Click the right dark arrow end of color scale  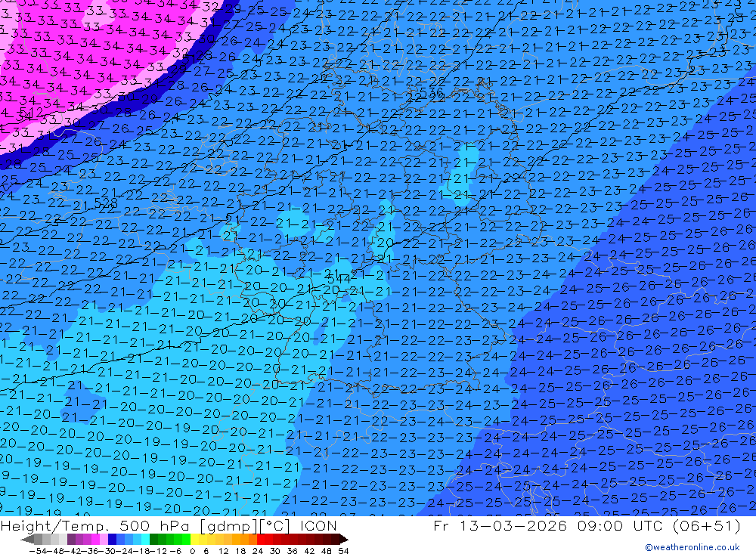click(344, 540)
